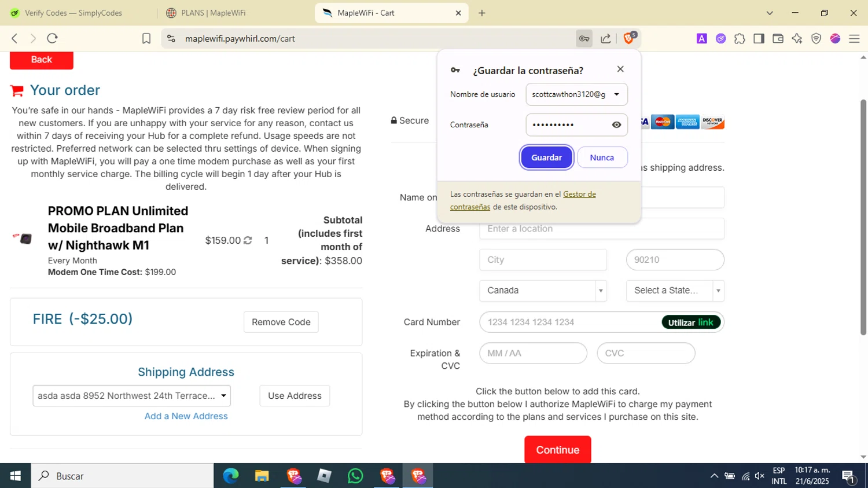Click the page vertical scrollbar

(863, 217)
